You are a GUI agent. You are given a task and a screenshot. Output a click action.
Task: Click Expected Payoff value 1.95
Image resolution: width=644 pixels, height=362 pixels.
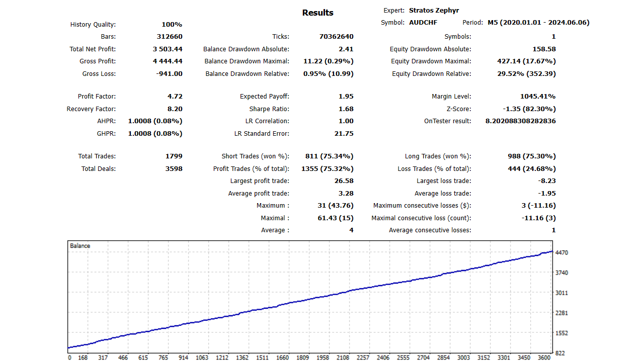pos(346,97)
